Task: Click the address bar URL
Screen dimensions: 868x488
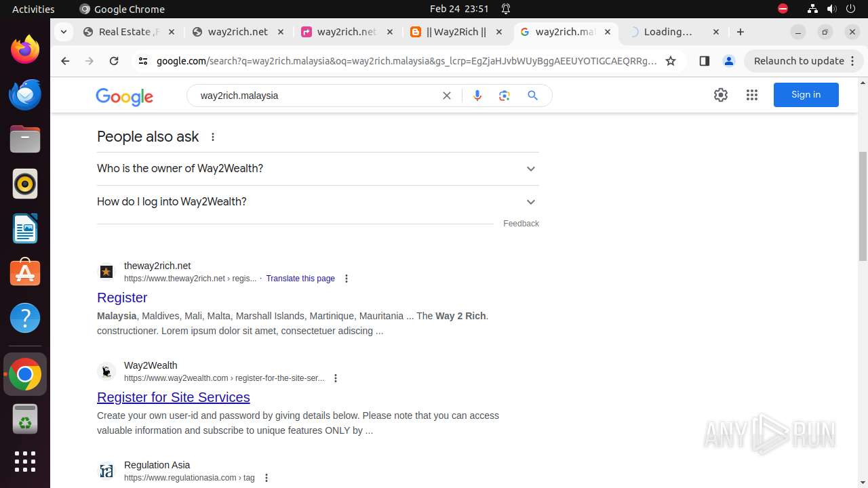Action: [x=407, y=61]
